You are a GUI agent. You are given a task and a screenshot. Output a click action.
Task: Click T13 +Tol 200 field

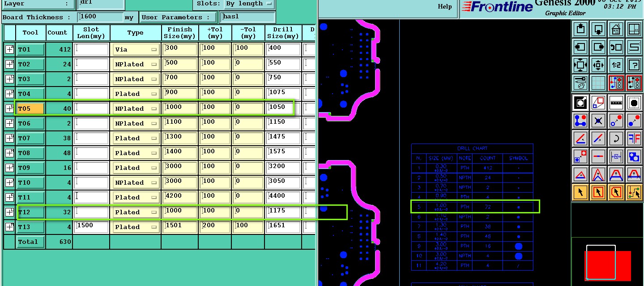click(x=215, y=227)
